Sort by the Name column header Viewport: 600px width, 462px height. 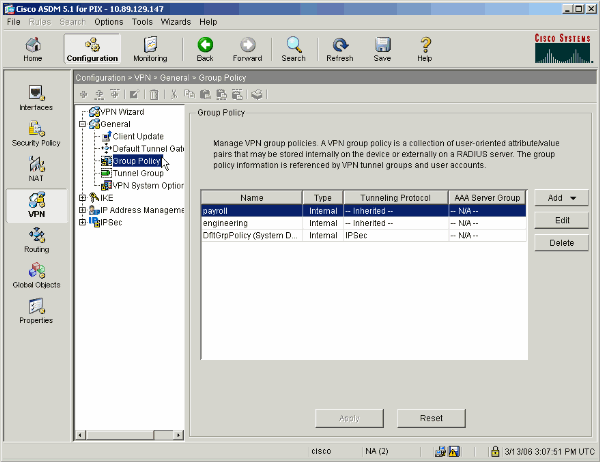pos(252,198)
